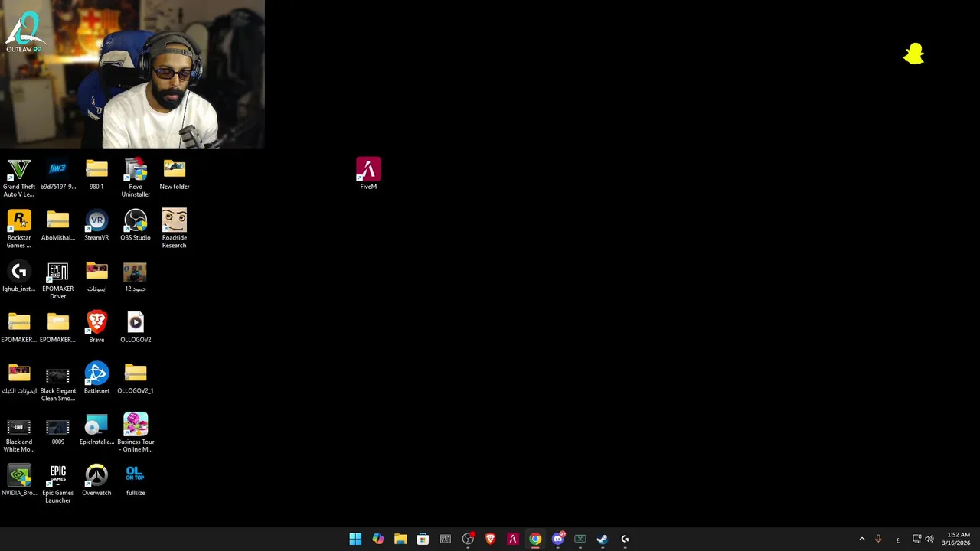Launch Battle.net desktop shortcut
Image resolution: width=980 pixels, height=551 pixels.
[96, 379]
